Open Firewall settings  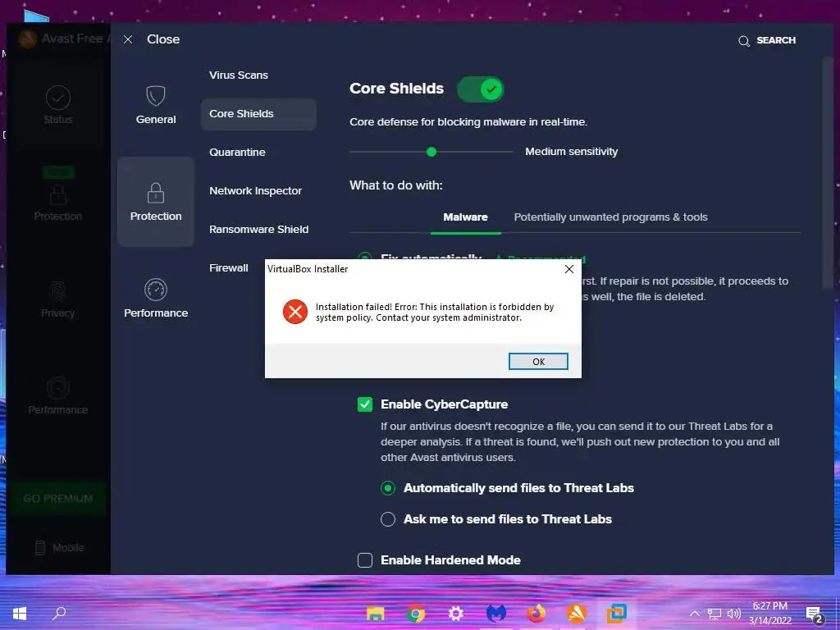coord(229,268)
